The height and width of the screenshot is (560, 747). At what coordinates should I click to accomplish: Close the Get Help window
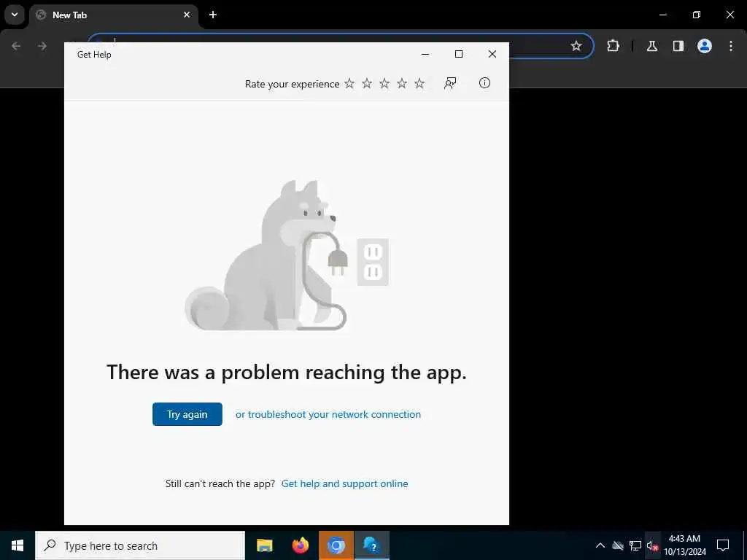492,54
